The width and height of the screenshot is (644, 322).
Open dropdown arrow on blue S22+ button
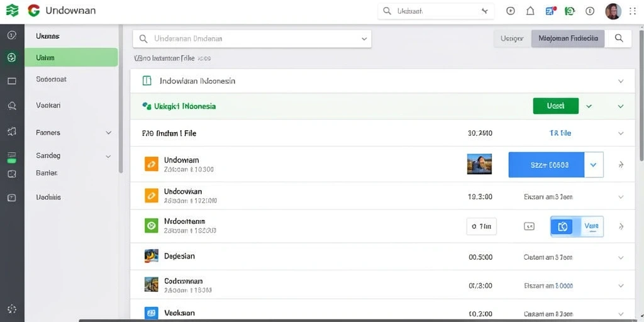coord(594,165)
